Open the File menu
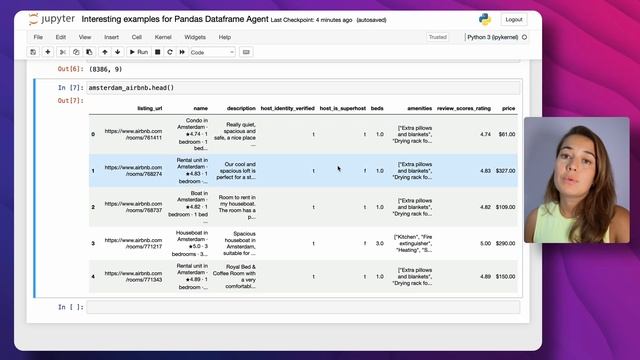640x360 pixels. click(38, 37)
